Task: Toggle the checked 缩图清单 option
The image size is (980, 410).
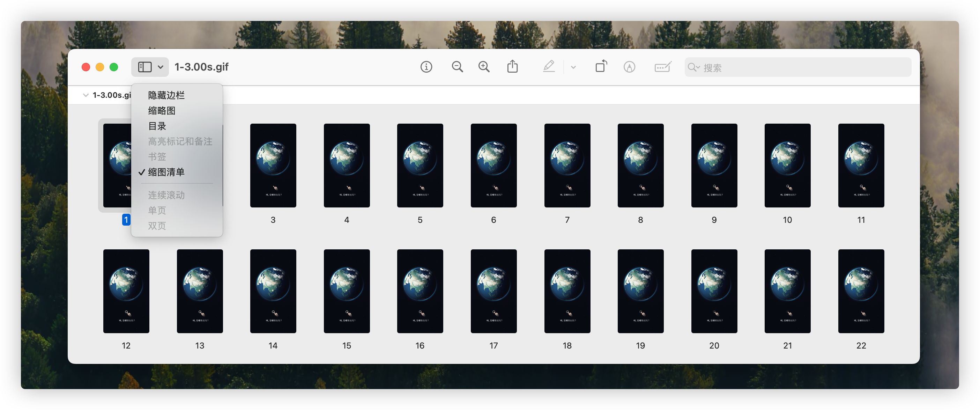Action: pyautogui.click(x=166, y=172)
